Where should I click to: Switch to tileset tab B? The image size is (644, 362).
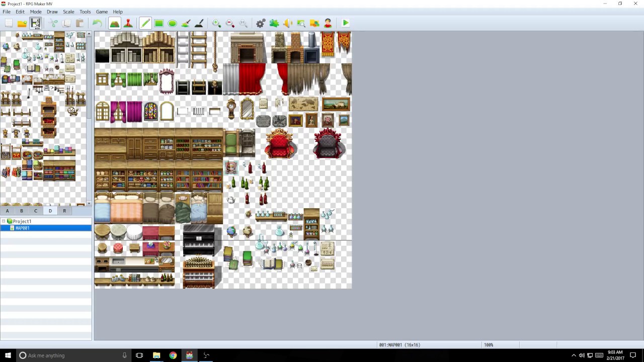[x=21, y=211]
